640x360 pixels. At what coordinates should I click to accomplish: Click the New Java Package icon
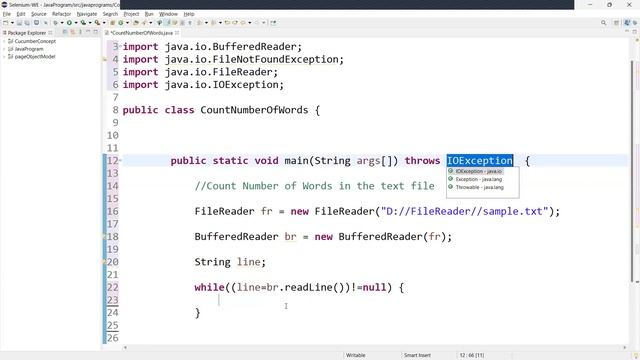[113, 23]
